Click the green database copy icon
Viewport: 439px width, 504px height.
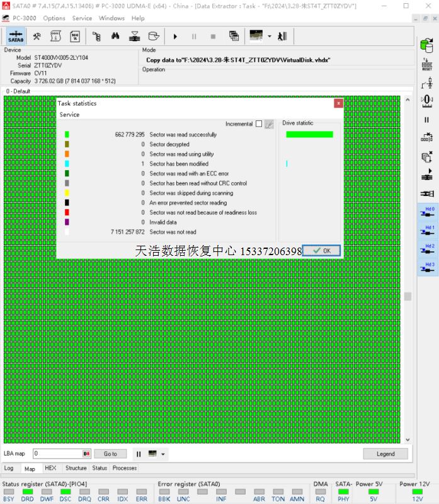(427, 45)
